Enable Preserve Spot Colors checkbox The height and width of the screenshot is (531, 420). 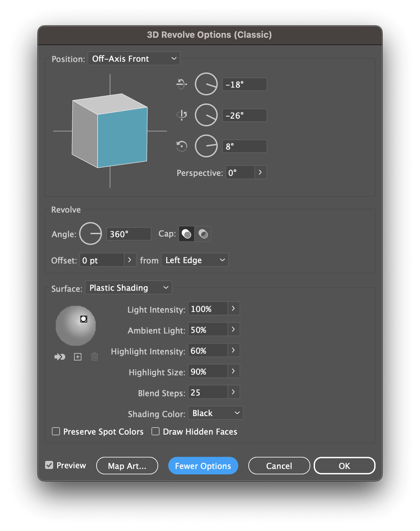click(x=56, y=431)
